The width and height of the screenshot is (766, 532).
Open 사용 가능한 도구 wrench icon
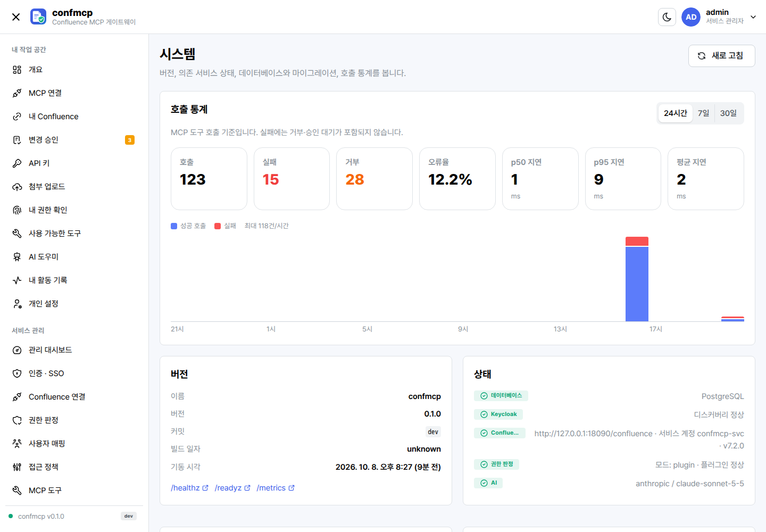tap(17, 234)
